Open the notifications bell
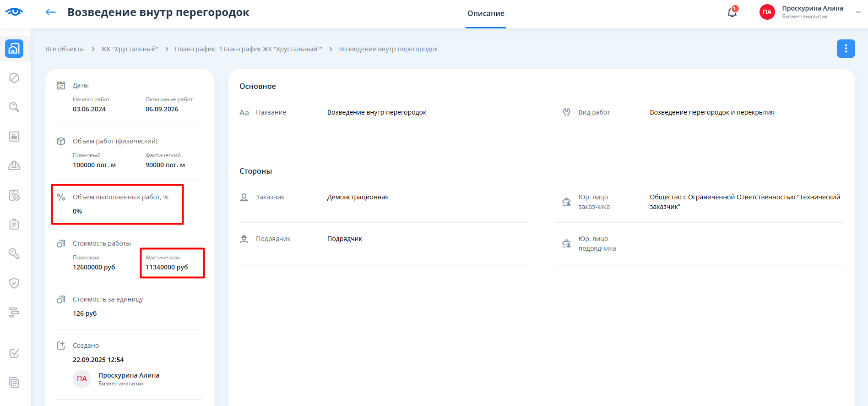The height and width of the screenshot is (406, 868). (x=732, y=12)
